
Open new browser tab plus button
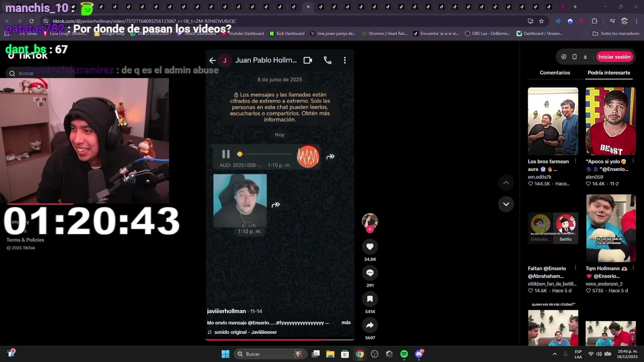pos(575,7)
